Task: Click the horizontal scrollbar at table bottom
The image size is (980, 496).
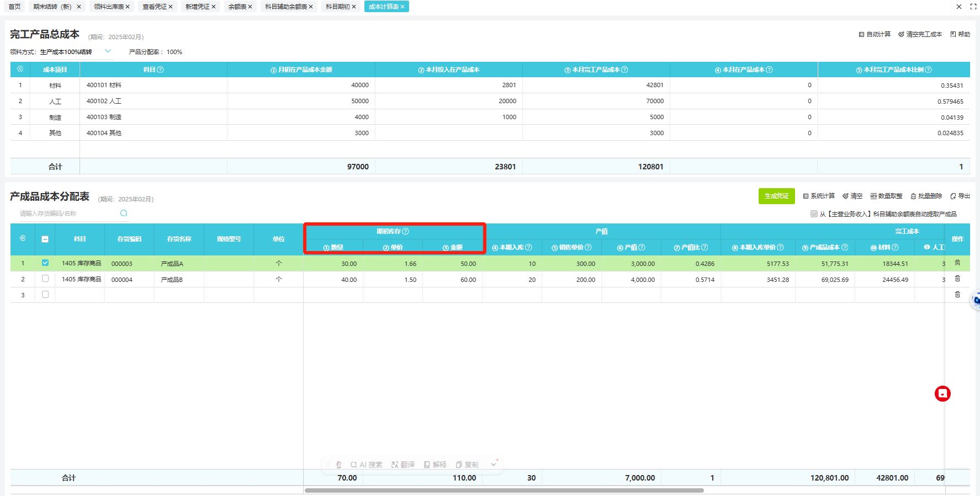Action: tap(504, 490)
